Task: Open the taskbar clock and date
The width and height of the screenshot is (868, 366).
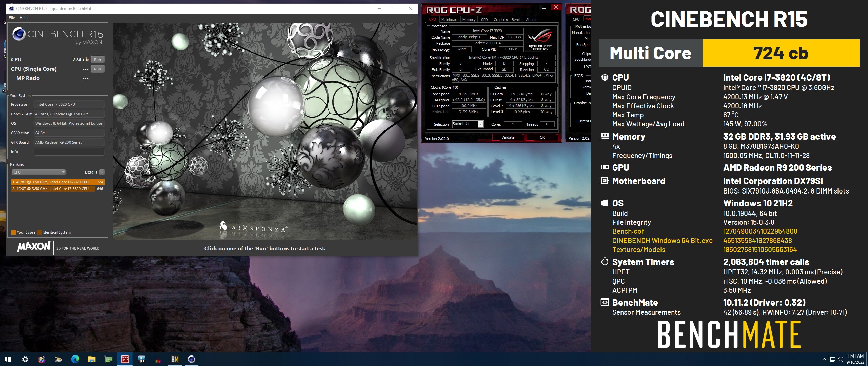Action: pos(855,359)
